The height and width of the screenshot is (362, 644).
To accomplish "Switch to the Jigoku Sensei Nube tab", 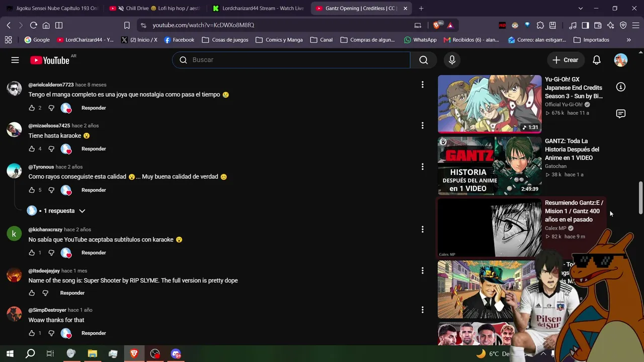I will click(52, 9).
